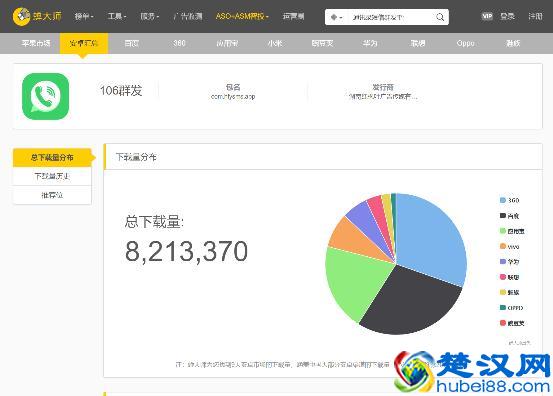553x396 pixels.
Task: Switch to the 苹果市场 tab
Action: pyautogui.click(x=36, y=43)
